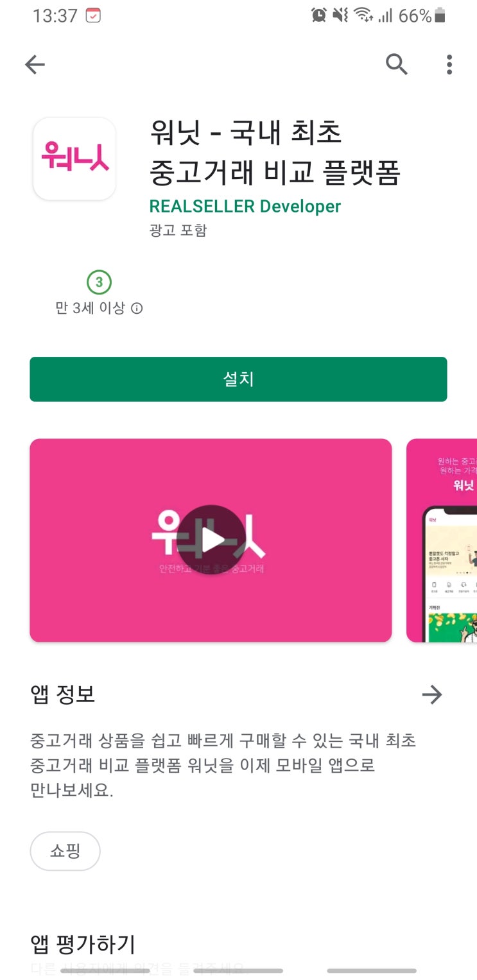
Task: Open the 앱 정보 section heading
Action: coord(63,694)
